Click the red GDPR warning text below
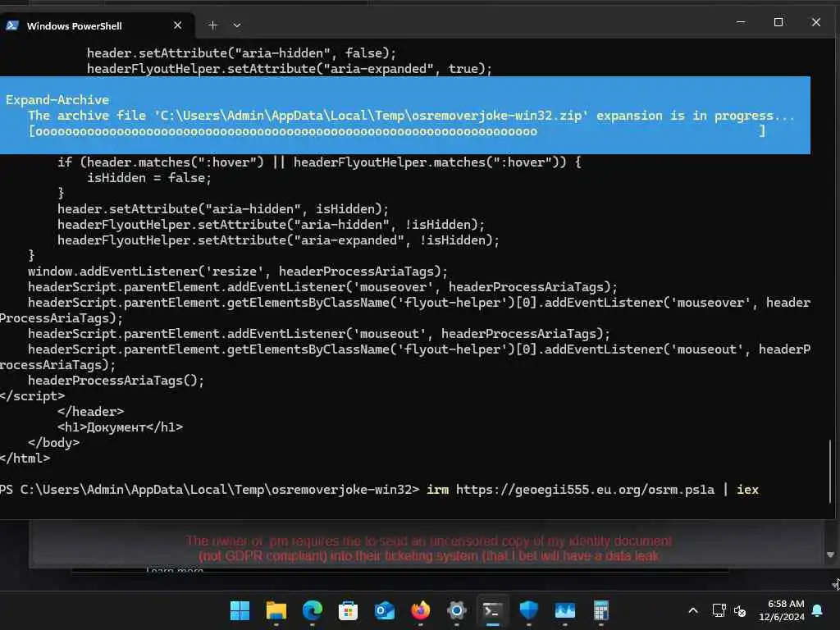This screenshot has height=630, width=840. click(x=428, y=549)
